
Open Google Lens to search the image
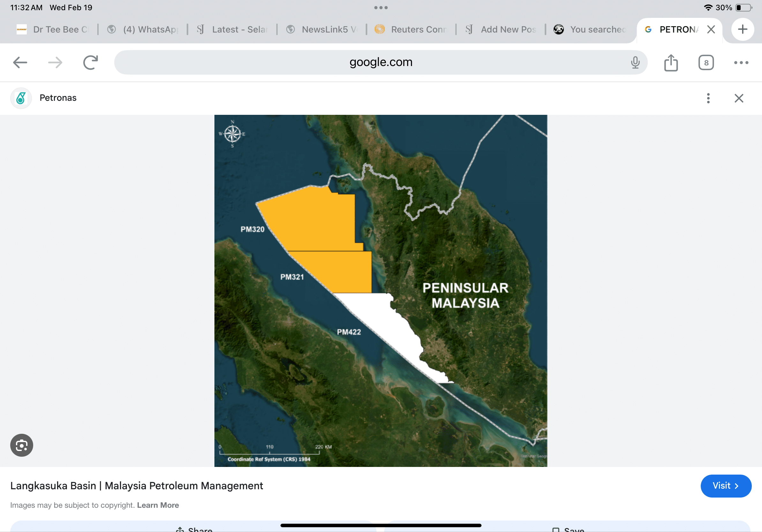point(21,445)
